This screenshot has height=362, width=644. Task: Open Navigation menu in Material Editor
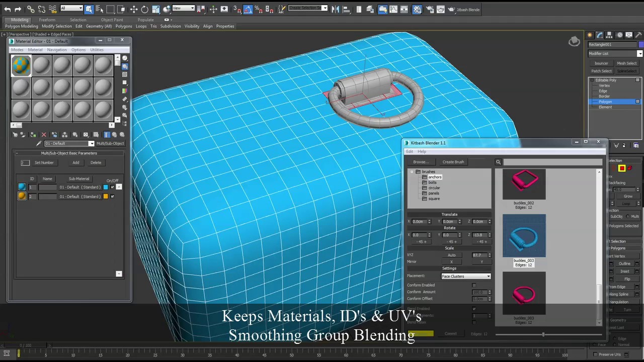[x=57, y=50]
